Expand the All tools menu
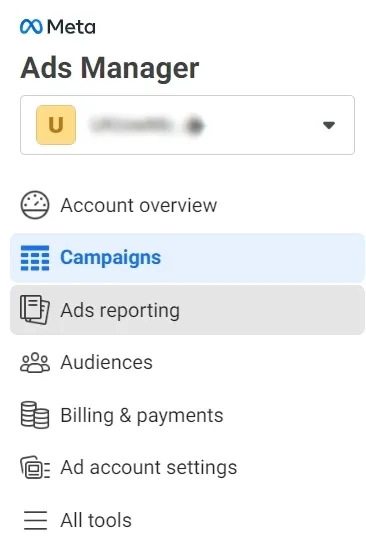 (187, 520)
